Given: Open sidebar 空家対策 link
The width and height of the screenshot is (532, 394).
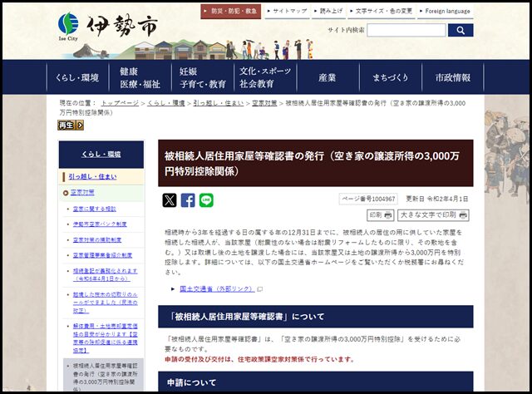Looking at the screenshot, I should [x=82, y=192].
